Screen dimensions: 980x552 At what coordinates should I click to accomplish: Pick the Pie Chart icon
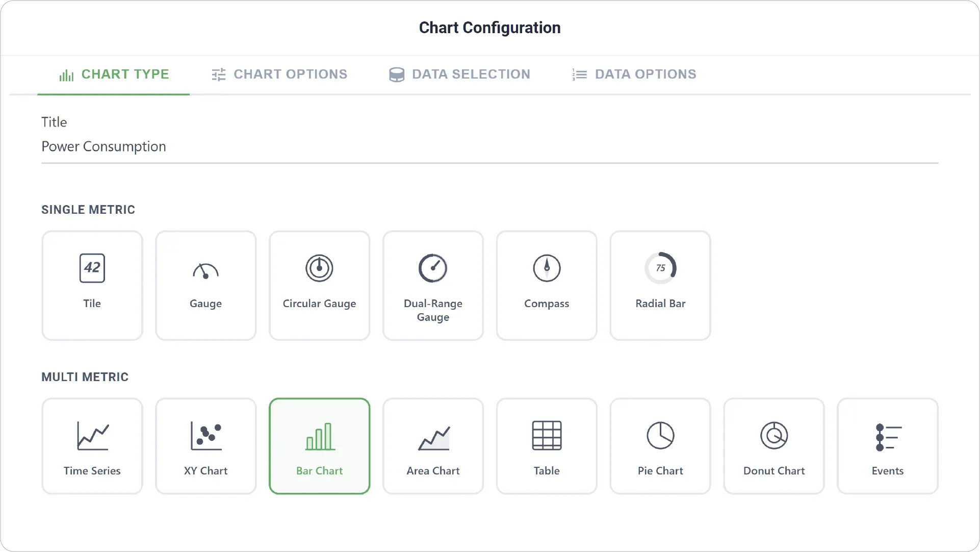click(x=660, y=436)
